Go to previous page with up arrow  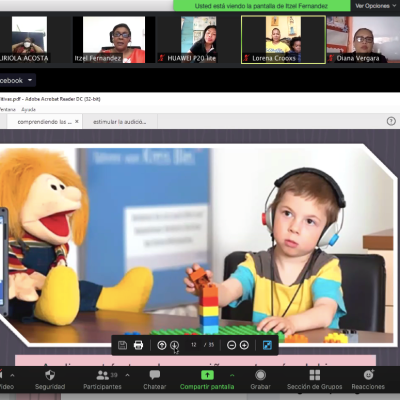click(162, 345)
